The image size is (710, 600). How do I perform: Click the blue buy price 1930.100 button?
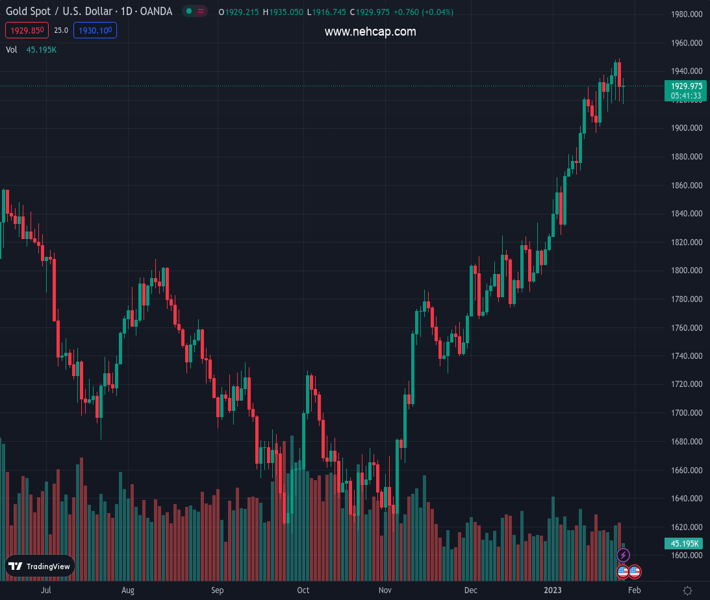[x=95, y=31]
